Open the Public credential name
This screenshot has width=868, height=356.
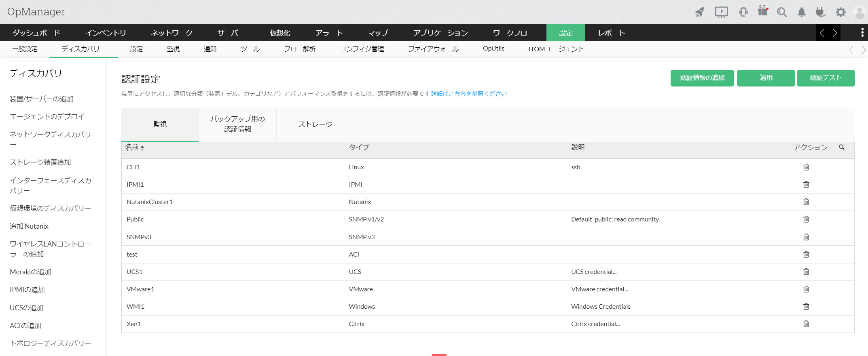[x=135, y=219]
